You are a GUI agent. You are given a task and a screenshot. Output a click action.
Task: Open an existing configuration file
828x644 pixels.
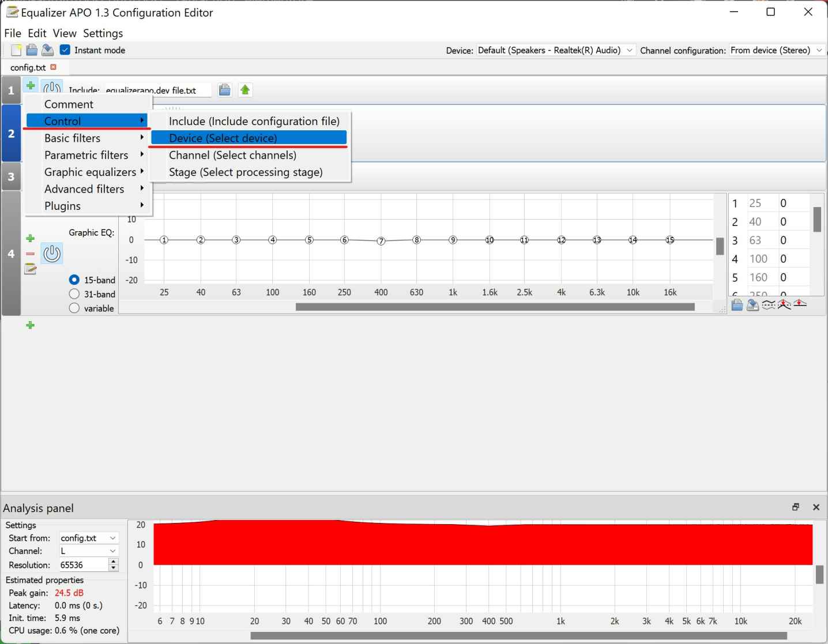(32, 50)
